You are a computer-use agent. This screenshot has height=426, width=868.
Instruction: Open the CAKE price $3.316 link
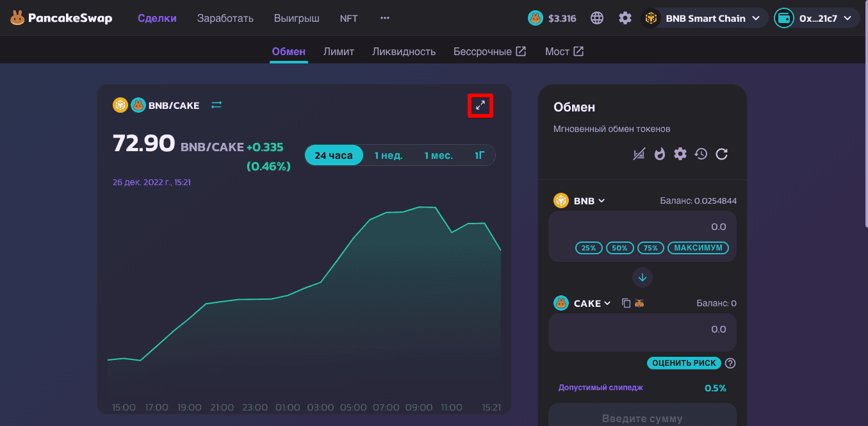coord(552,19)
